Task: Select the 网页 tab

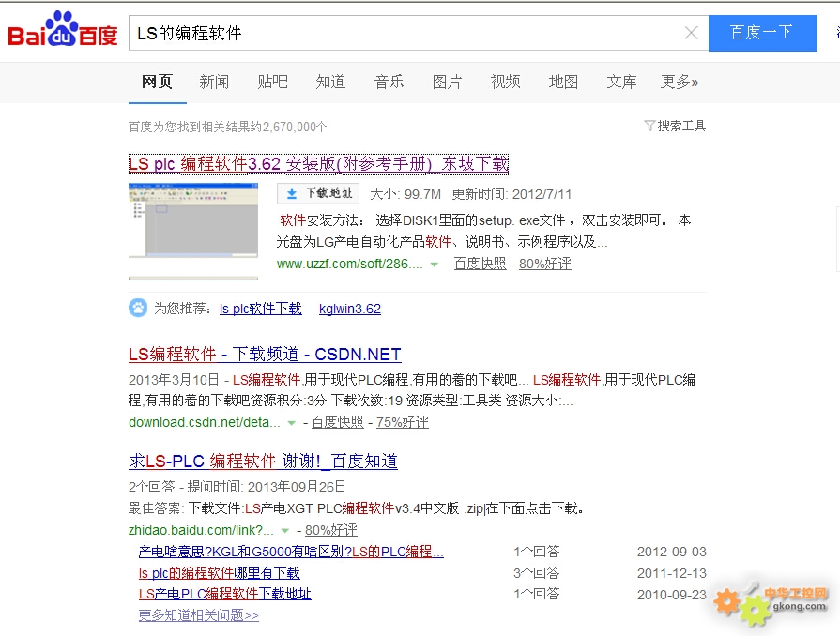Action: [157, 82]
